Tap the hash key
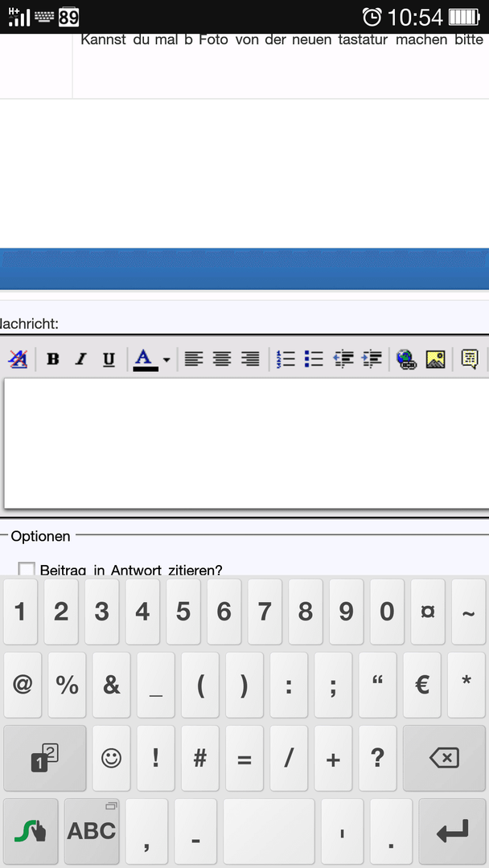The image size is (489, 868). click(200, 759)
